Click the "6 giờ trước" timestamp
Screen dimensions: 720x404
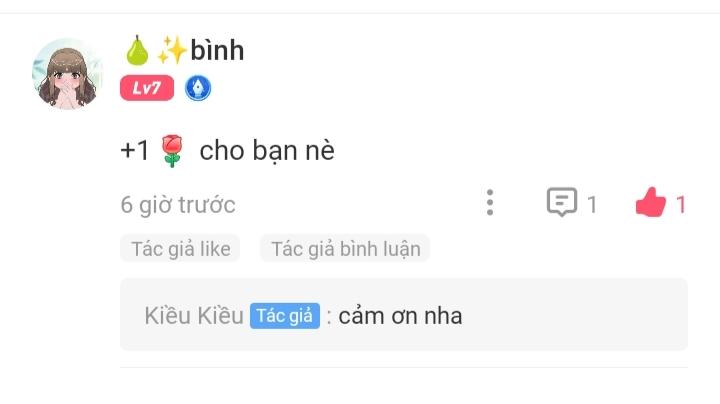click(x=178, y=205)
